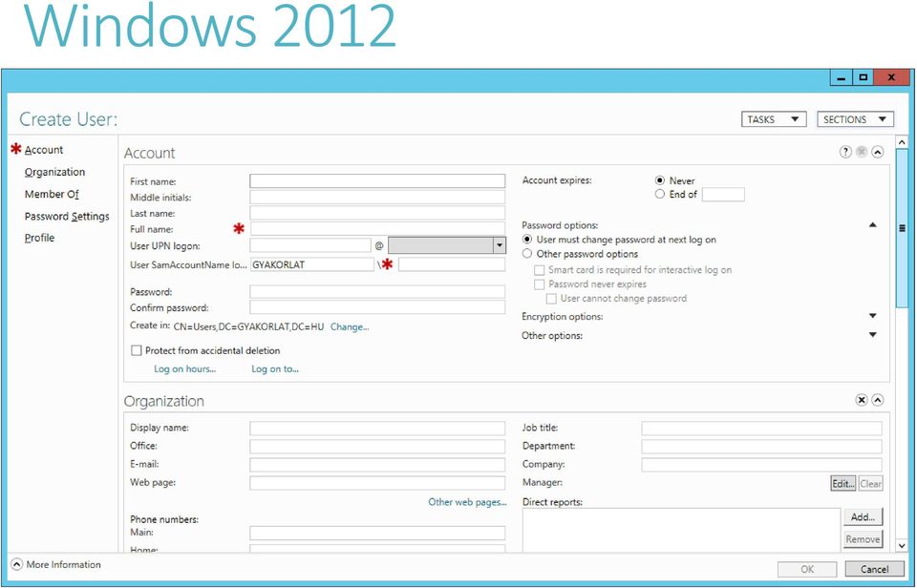Expand the Encryption options section

click(x=872, y=316)
